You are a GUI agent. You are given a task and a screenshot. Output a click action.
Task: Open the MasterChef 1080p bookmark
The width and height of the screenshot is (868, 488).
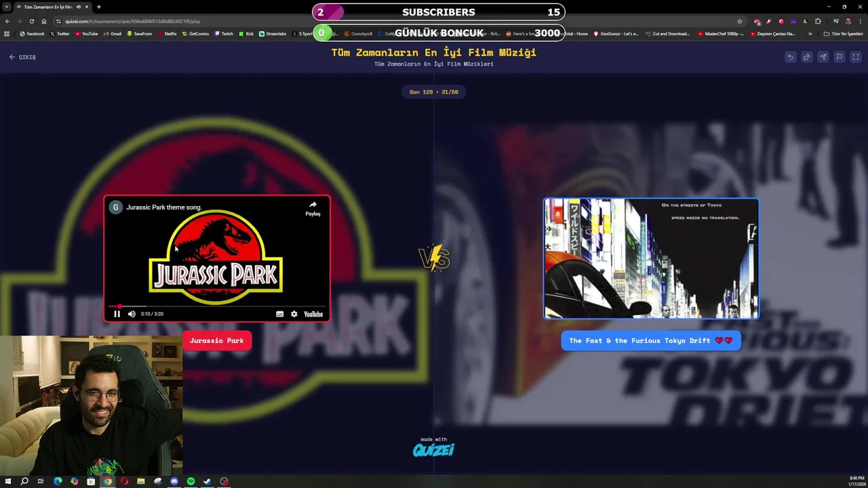pos(721,34)
